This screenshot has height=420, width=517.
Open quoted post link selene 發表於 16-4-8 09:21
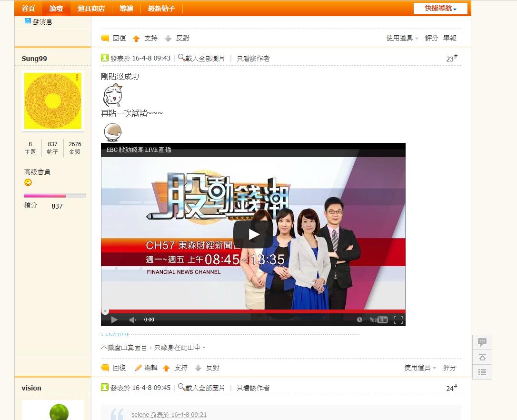point(169,415)
